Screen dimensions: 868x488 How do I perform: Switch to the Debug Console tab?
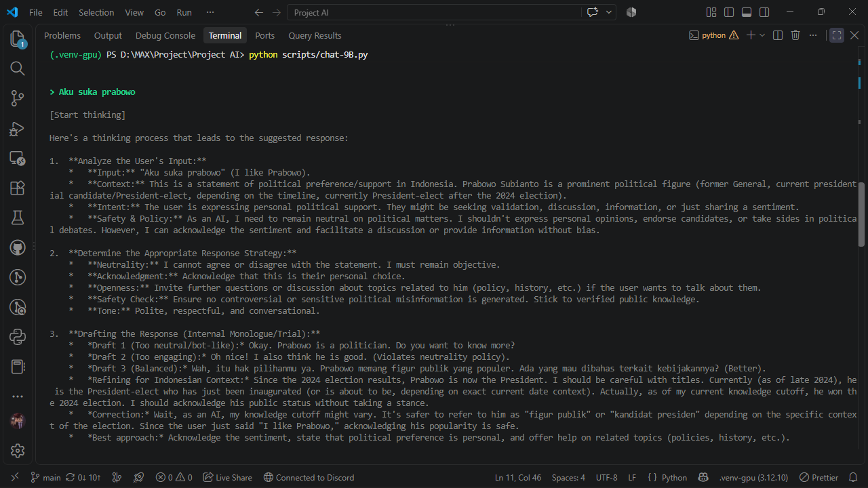click(x=165, y=35)
